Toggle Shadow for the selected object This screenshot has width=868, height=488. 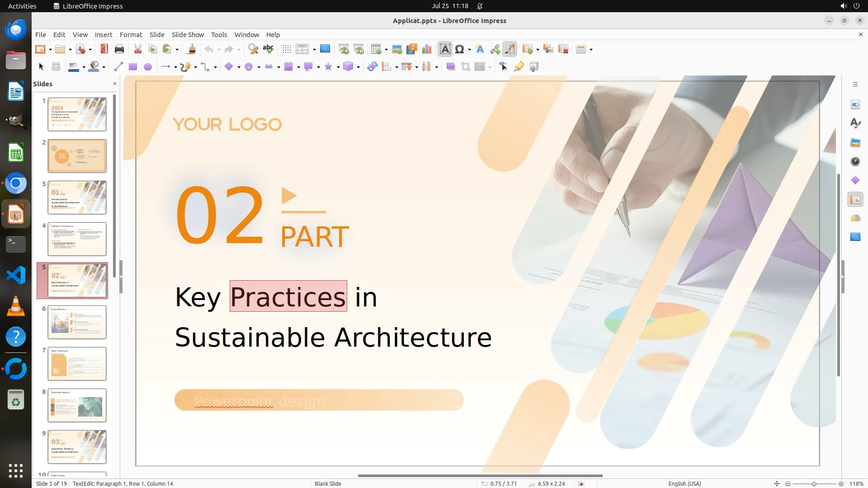click(x=450, y=67)
